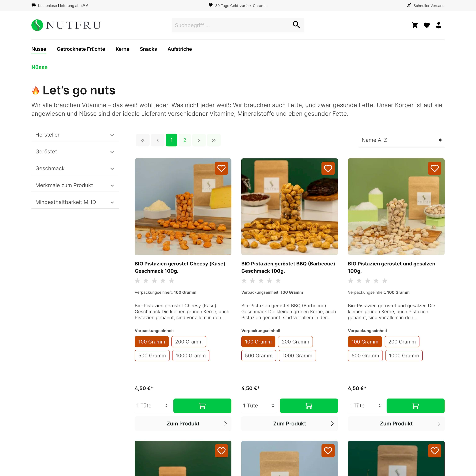Expand the Hersteller filter
The height and width of the screenshot is (476, 476).
click(x=75, y=135)
